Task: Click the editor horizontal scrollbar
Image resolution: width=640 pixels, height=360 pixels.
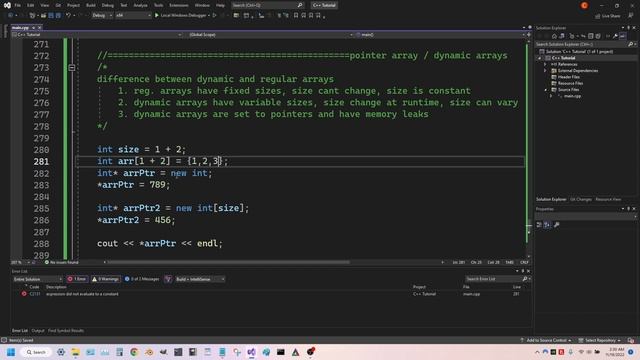Action: (229, 262)
